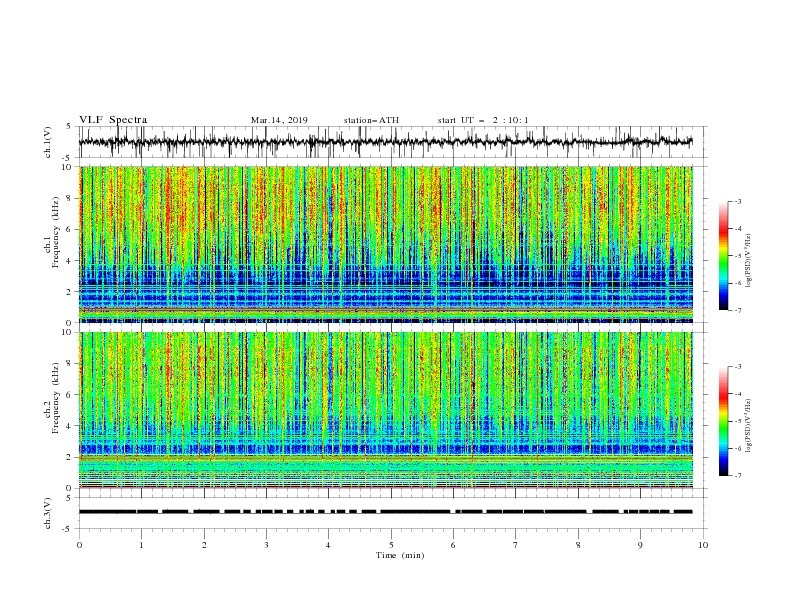Click the "6" tick on ch.2 frequency axis
The image size is (792, 612).
coord(71,395)
